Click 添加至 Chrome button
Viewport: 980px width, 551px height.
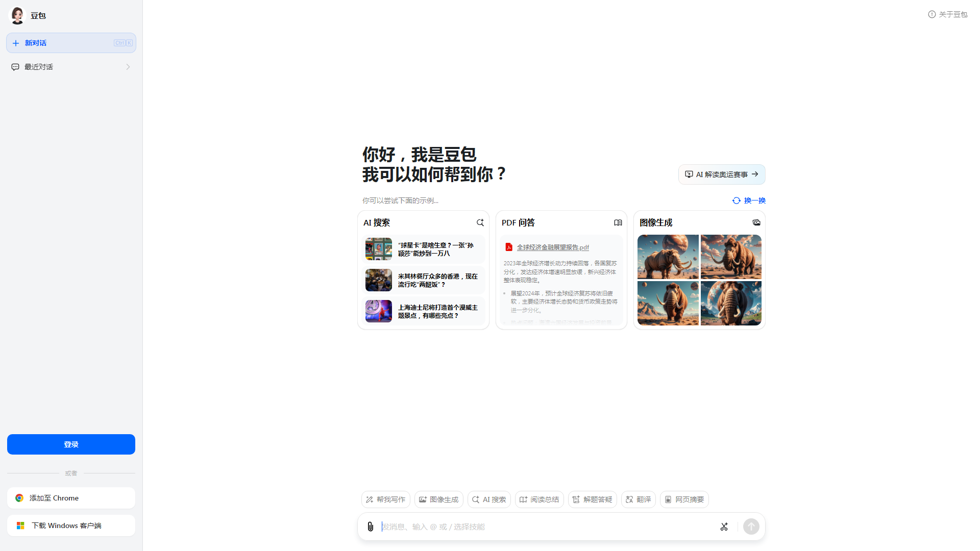coord(71,498)
